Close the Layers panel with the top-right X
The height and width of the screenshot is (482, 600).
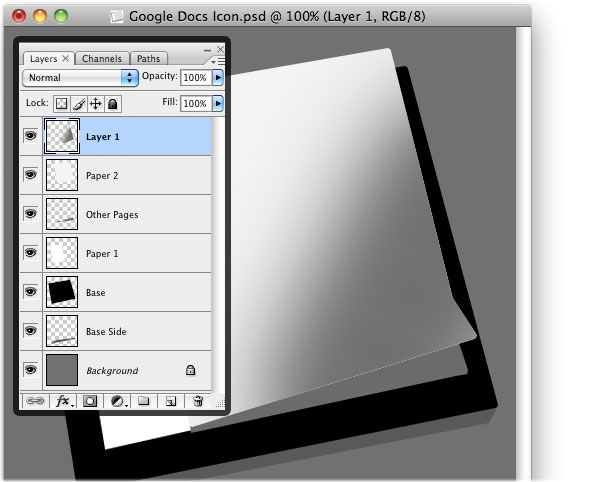[220, 49]
